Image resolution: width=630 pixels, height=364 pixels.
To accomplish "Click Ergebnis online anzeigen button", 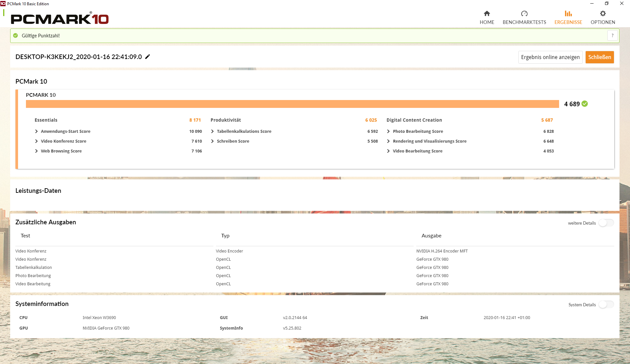I will point(550,57).
